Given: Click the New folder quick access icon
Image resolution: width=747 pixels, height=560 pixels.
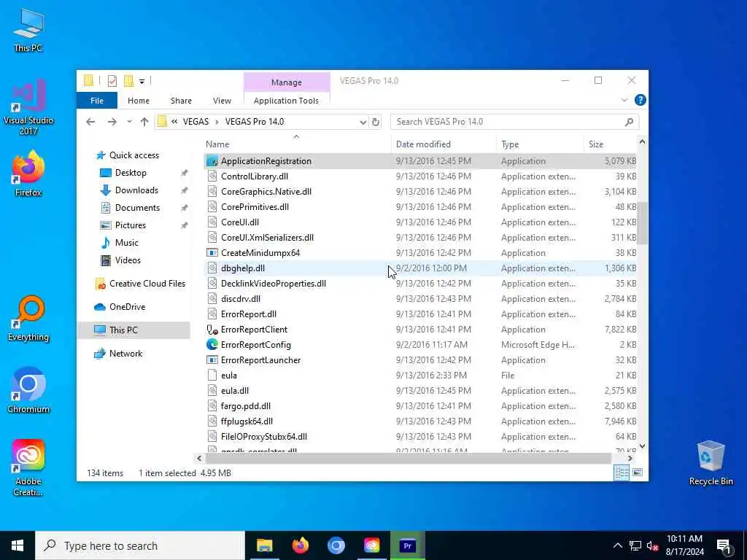Looking at the screenshot, I should 128,81.
